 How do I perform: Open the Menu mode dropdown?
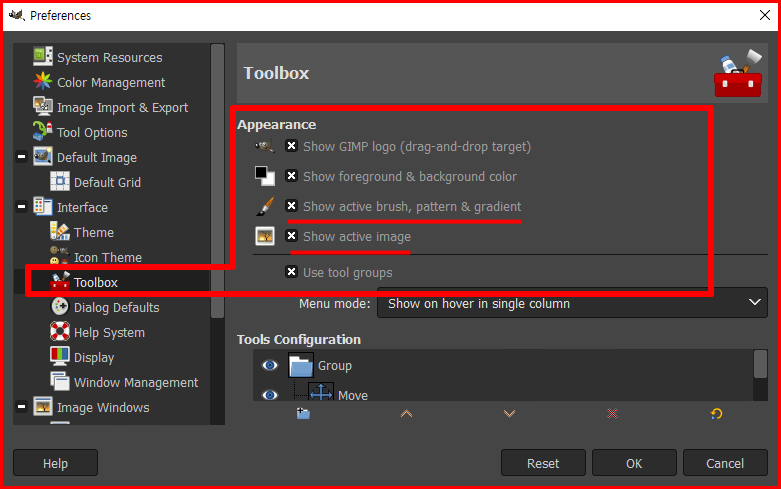coord(572,303)
